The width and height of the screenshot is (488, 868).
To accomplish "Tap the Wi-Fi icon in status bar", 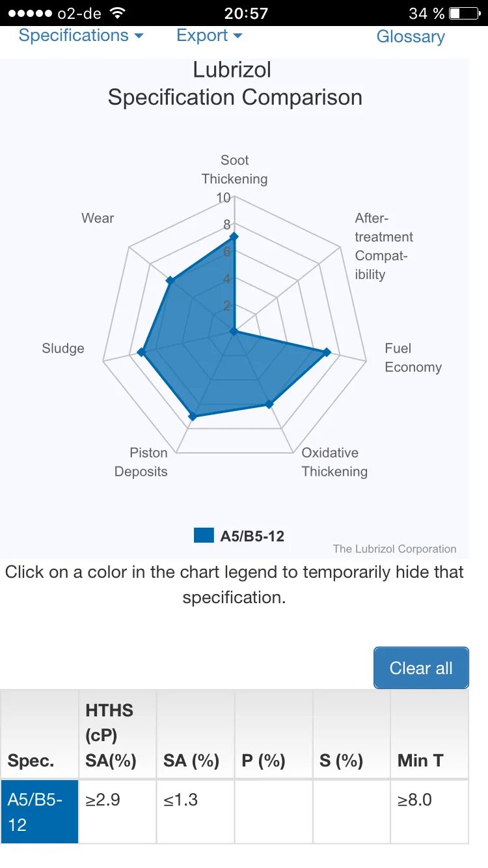I will coord(118,13).
